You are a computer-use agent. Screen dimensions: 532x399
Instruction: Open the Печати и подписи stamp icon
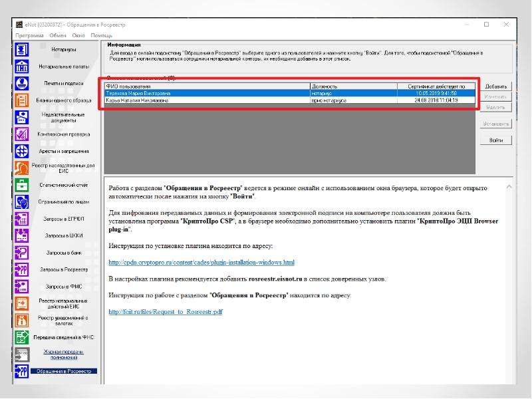22,84
